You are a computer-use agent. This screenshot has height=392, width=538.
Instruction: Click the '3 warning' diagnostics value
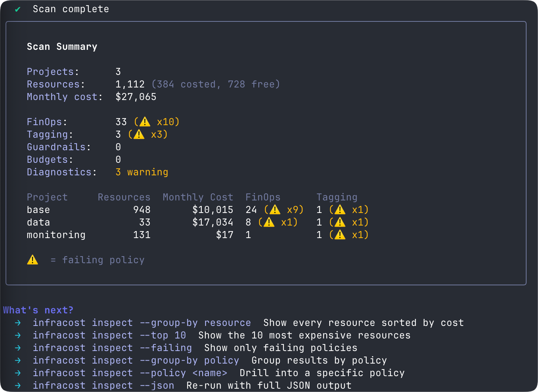142,172
